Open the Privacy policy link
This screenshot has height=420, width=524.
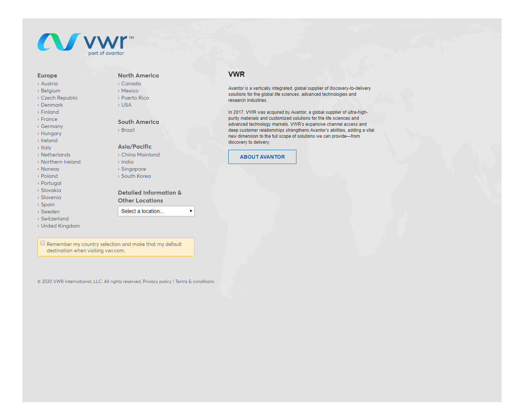pyautogui.click(x=157, y=281)
